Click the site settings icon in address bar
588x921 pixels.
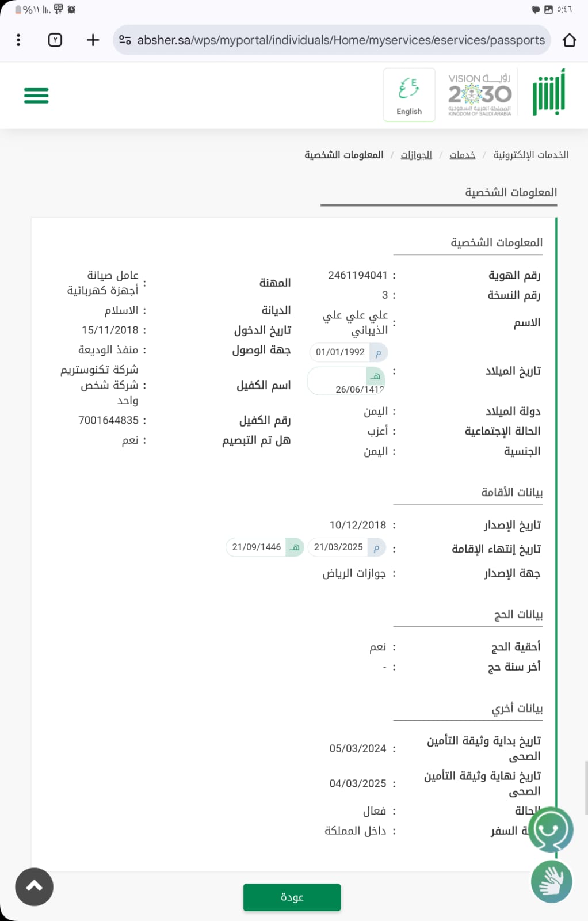pyautogui.click(x=125, y=40)
